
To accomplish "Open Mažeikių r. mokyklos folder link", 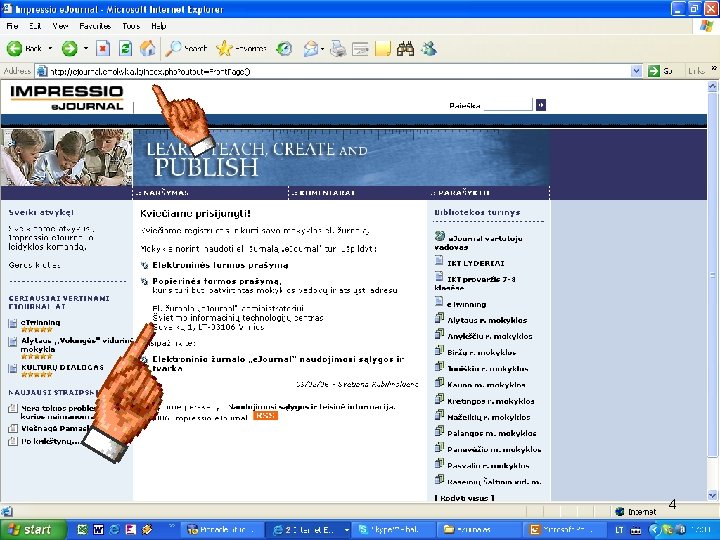I will [x=489, y=417].
